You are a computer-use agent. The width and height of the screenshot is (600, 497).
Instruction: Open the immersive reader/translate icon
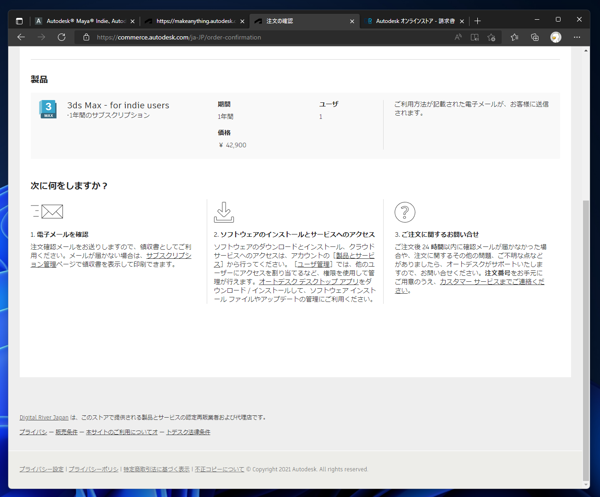(x=474, y=37)
